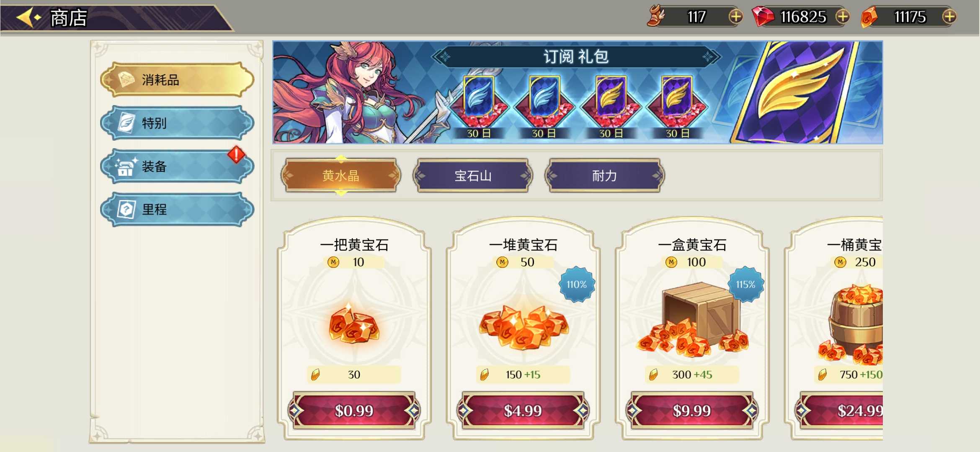980x452 pixels.
Task: Open the 消耗品 category
Action: click(177, 80)
